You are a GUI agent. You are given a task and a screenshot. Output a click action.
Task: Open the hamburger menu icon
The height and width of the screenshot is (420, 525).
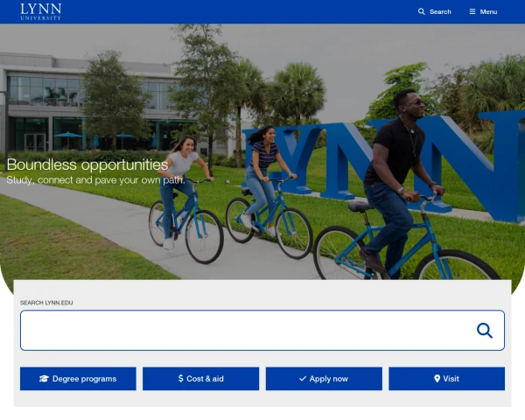click(472, 11)
